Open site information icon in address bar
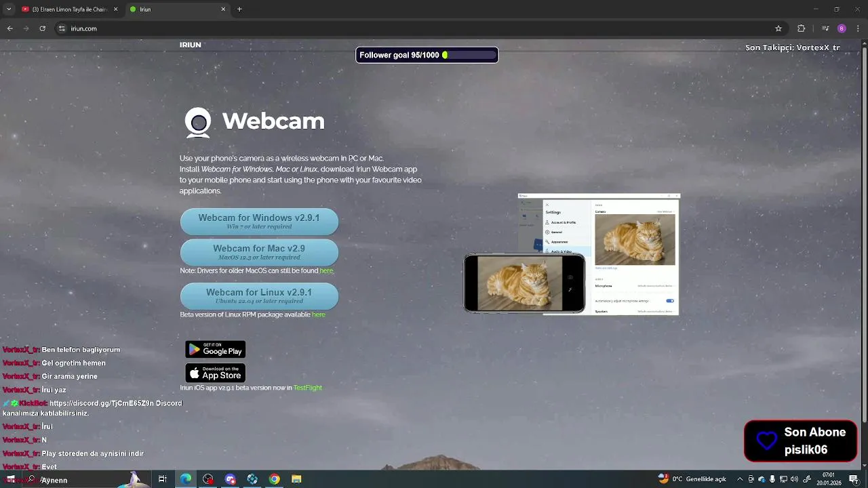 pos(62,28)
